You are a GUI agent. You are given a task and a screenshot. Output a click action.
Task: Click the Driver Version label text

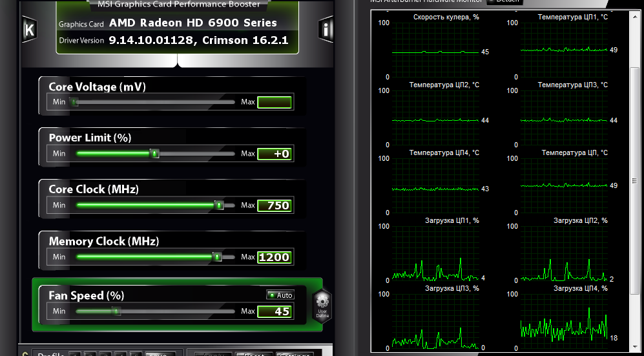click(81, 40)
